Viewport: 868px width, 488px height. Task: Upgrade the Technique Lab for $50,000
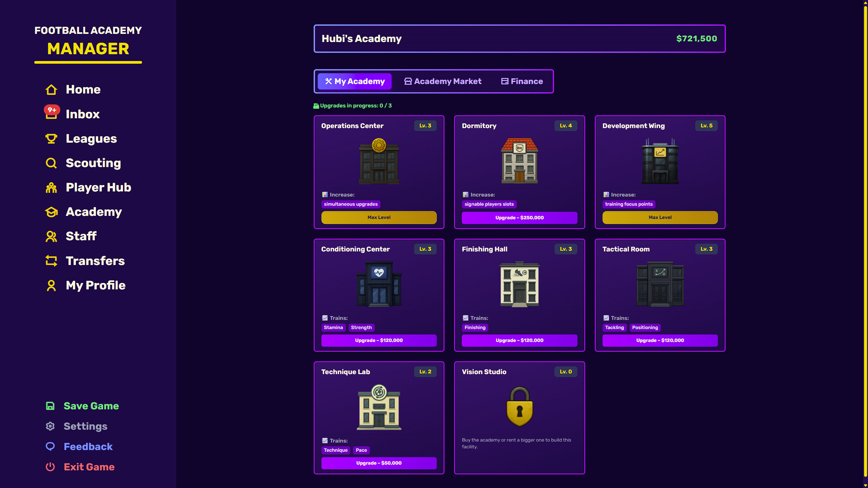point(379,463)
